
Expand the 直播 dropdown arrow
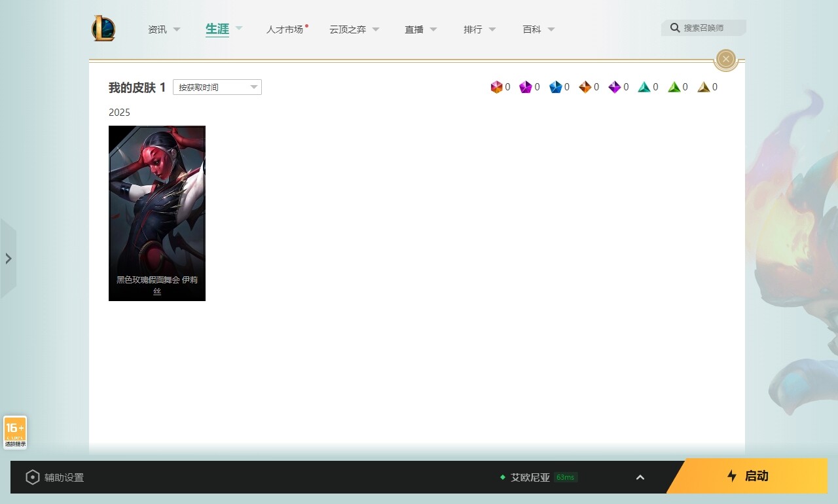[433, 29]
